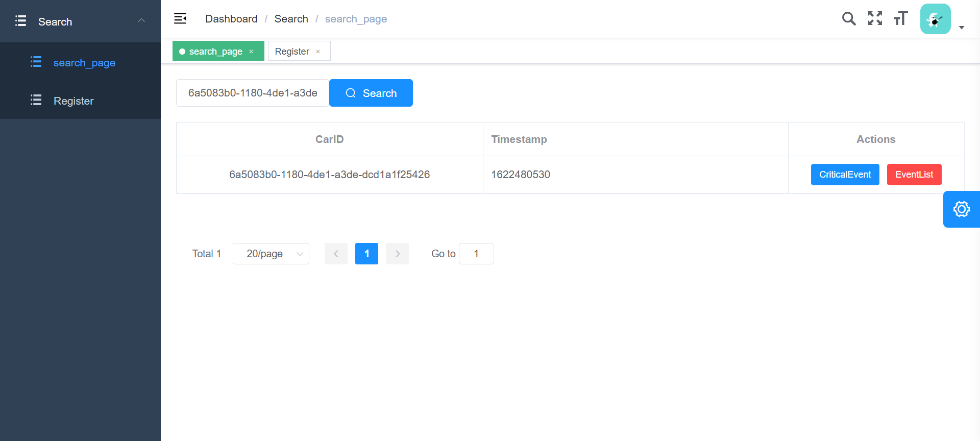Collapse the Search sidebar submenu chevron
The width and height of the screenshot is (980, 441).
[141, 20]
